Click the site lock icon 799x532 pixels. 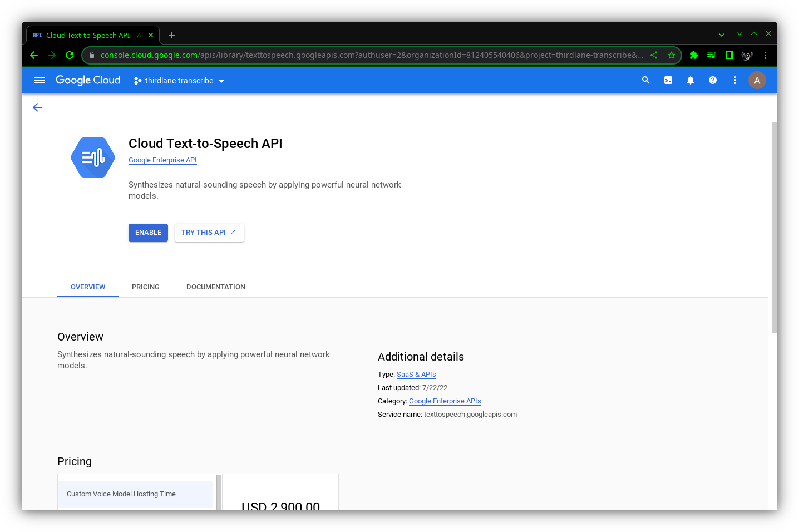92,55
